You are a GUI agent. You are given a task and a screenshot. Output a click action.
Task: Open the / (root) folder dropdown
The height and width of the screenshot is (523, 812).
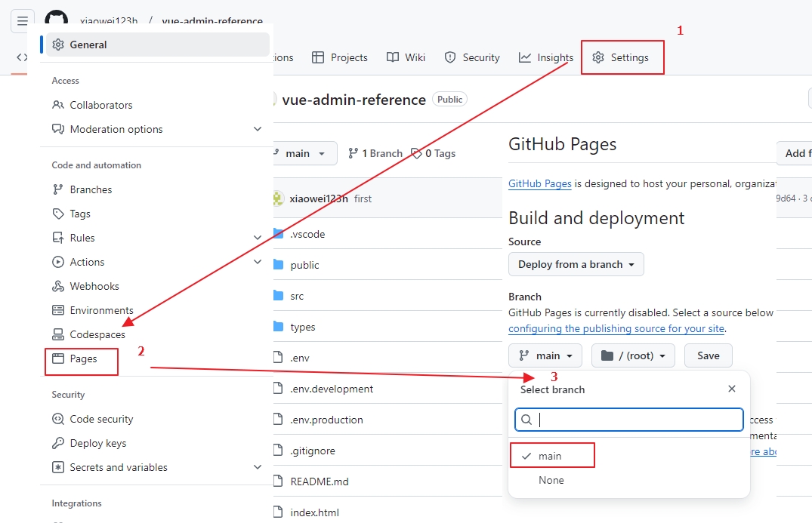coord(633,355)
